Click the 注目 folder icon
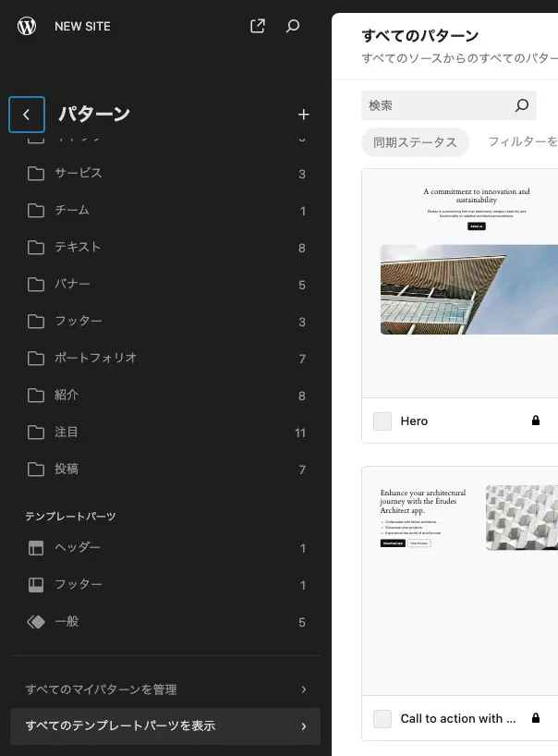The image size is (558, 756). point(36,433)
